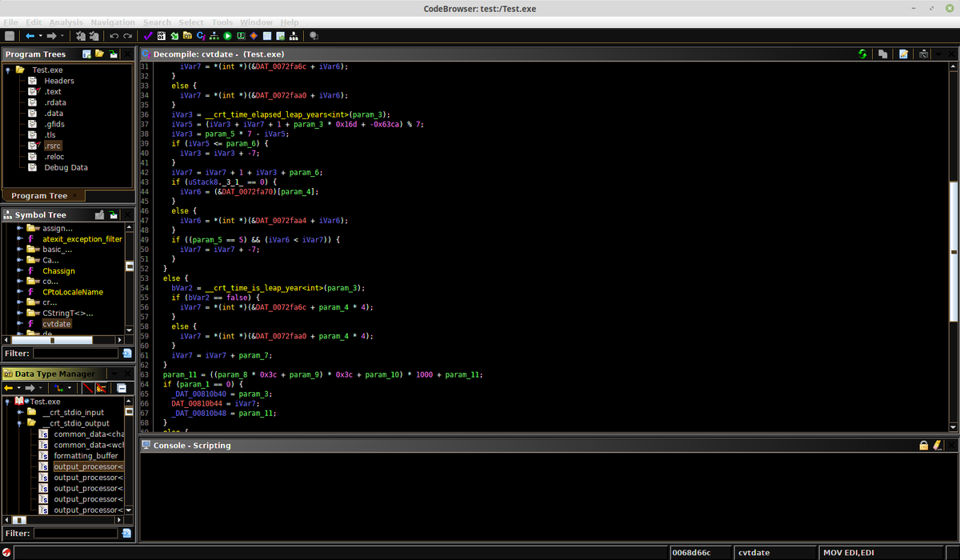Viewport: 960px width, 560px height.
Task: Open the forward-arrow history dropdown
Action: 62,36
